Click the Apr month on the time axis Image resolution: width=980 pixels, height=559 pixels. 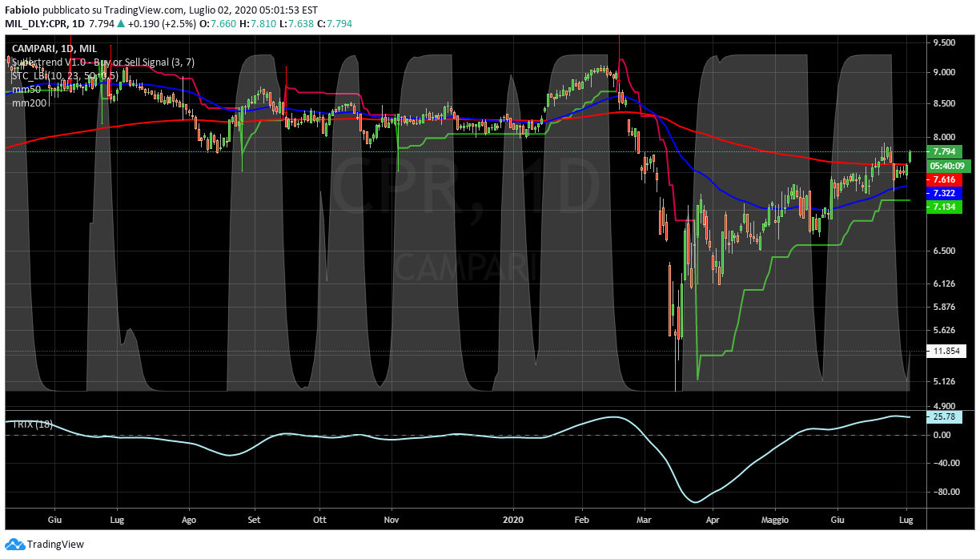pos(713,520)
